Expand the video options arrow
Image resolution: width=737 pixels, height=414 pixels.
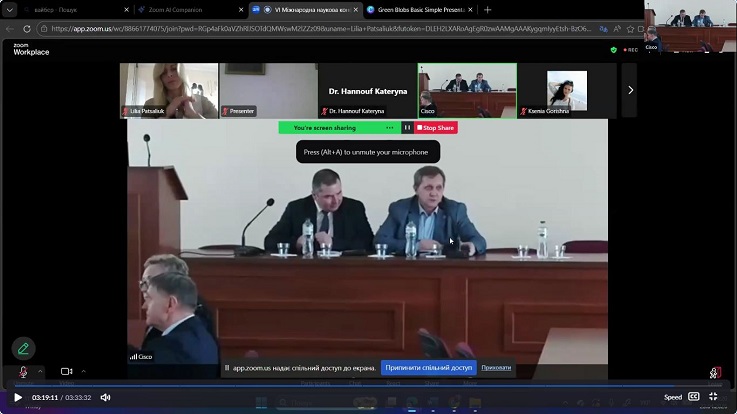(x=84, y=371)
